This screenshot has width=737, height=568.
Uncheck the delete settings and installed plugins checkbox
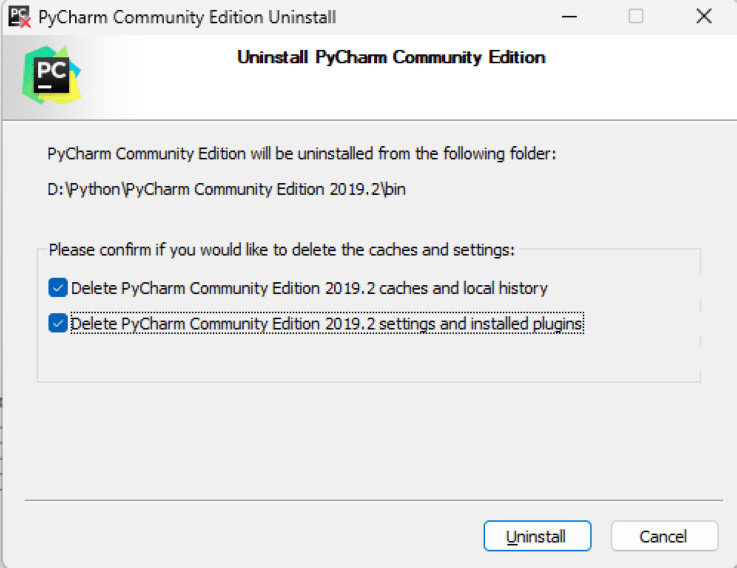[x=58, y=323]
